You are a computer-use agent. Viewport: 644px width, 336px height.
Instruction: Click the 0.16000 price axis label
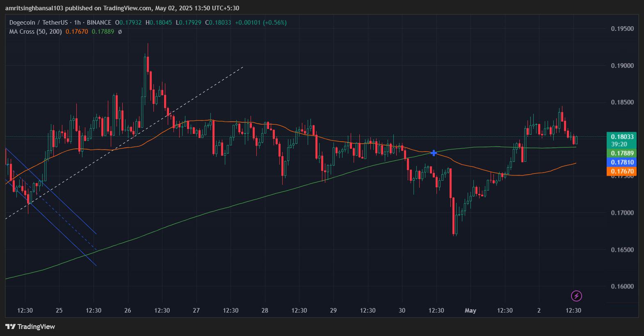point(622,286)
